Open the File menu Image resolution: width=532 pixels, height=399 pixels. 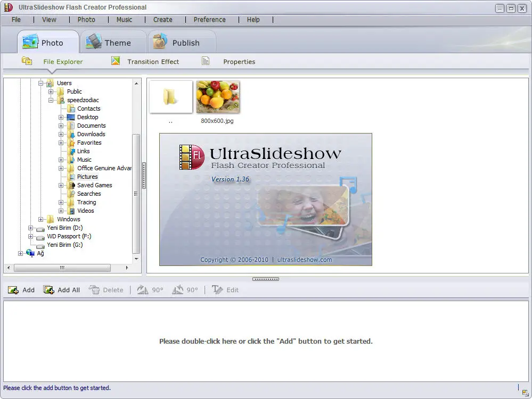[16, 20]
